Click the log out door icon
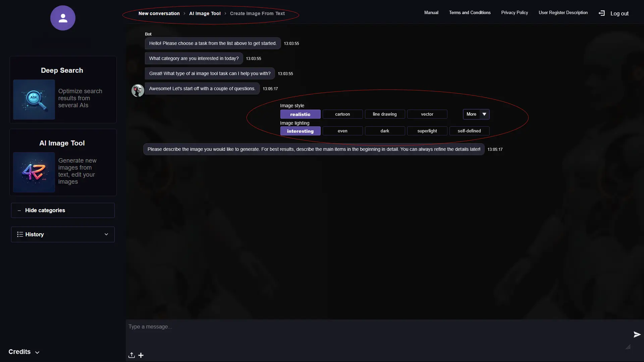The image size is (644, 362). (x=602, y=13)
